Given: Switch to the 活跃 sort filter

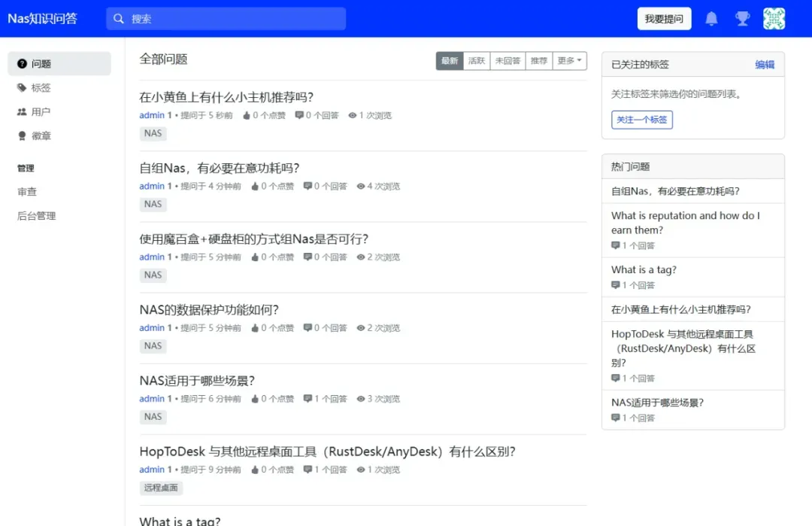Looking at the screenshot, I should click(x=477, y=61).
